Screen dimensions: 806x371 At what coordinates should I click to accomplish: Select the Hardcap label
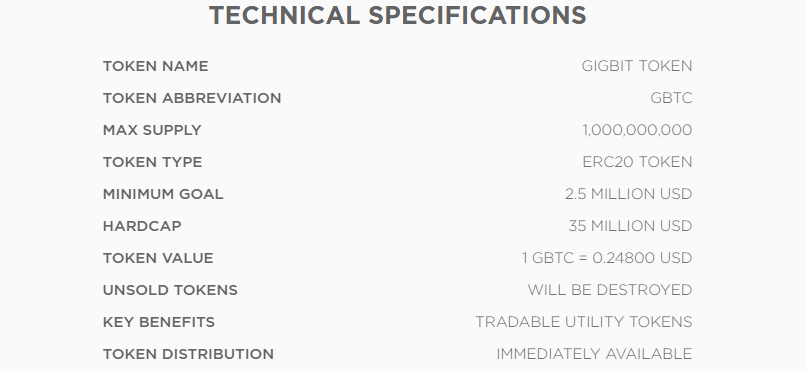click(142, 226)
